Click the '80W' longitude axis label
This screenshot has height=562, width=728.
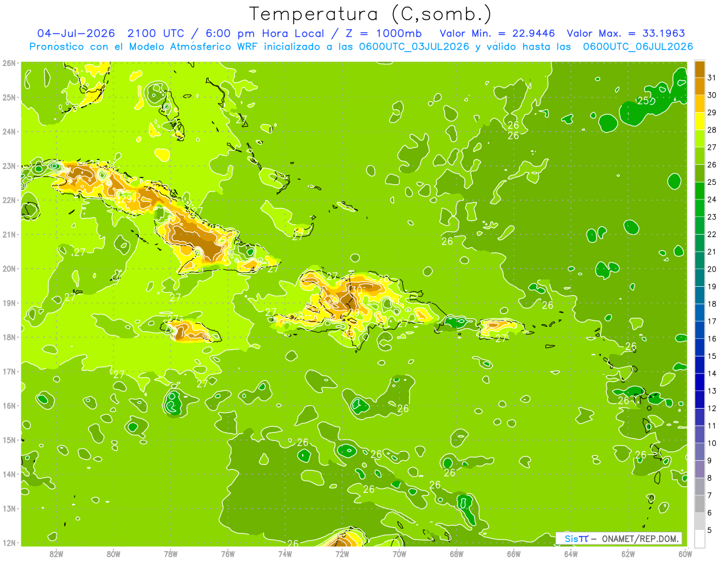[113, 554]
